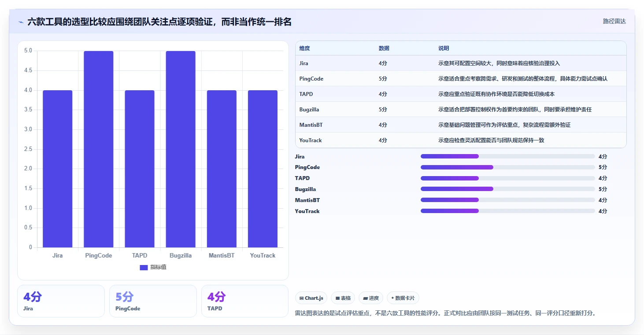
Task: Click the page title 六款工具的选型比较
Action: coord(159,22)
